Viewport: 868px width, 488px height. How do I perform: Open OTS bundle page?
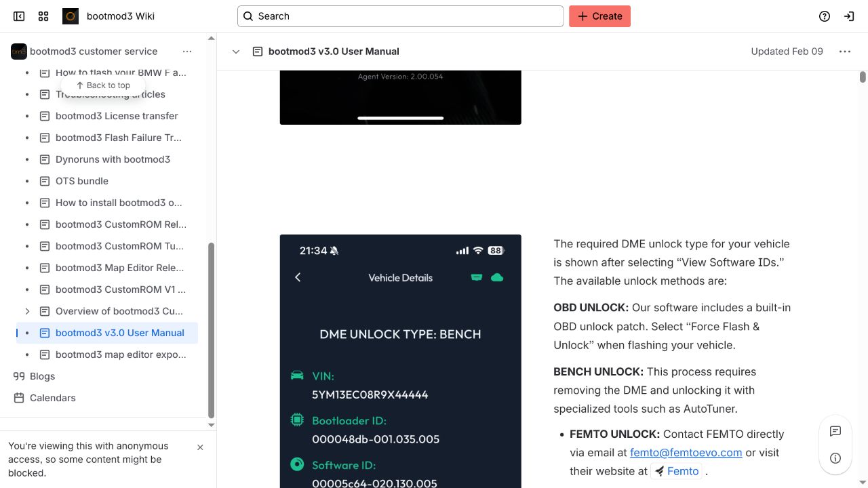(x=82, y=181)
